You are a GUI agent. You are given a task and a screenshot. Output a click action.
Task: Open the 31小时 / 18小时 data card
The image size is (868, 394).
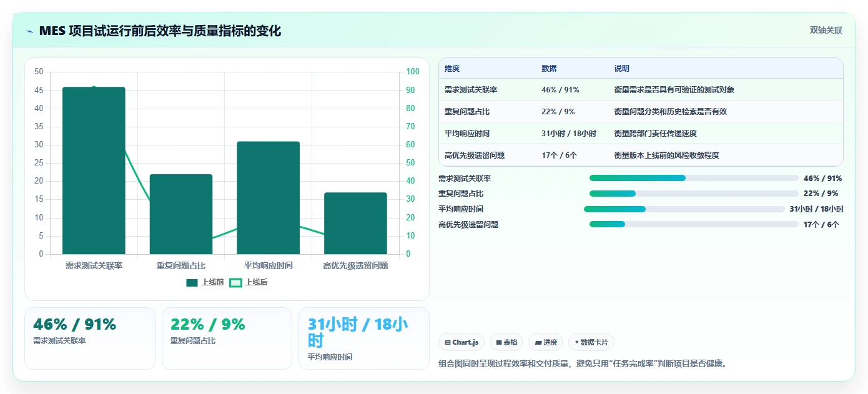point(364,338)
